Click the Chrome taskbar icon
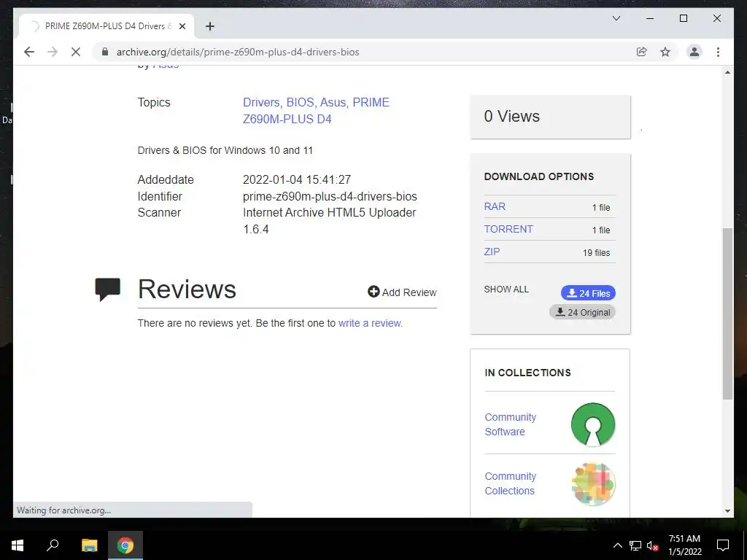747x560 pixels. tap(125, 545)
